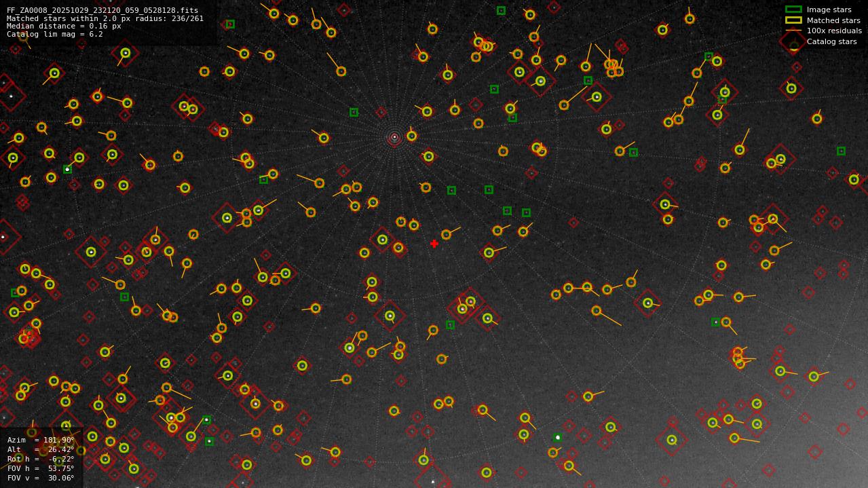Click the green square legend swatch
868x488 pixels.
[x=793, y=10]
